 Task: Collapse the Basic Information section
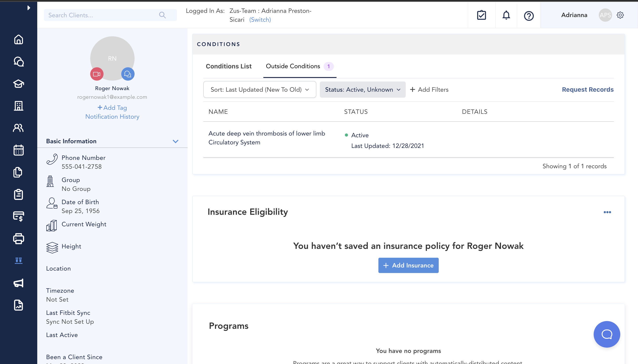click(175, 141)
